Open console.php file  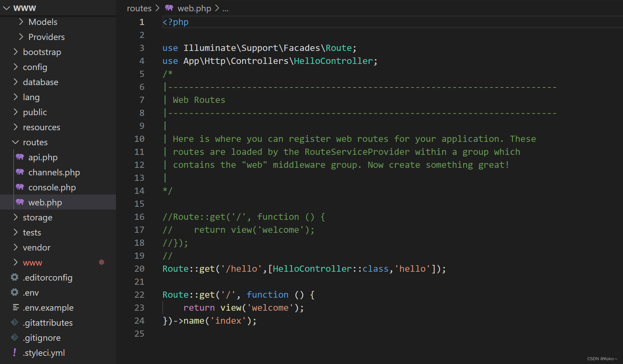(x=52, y=187)
